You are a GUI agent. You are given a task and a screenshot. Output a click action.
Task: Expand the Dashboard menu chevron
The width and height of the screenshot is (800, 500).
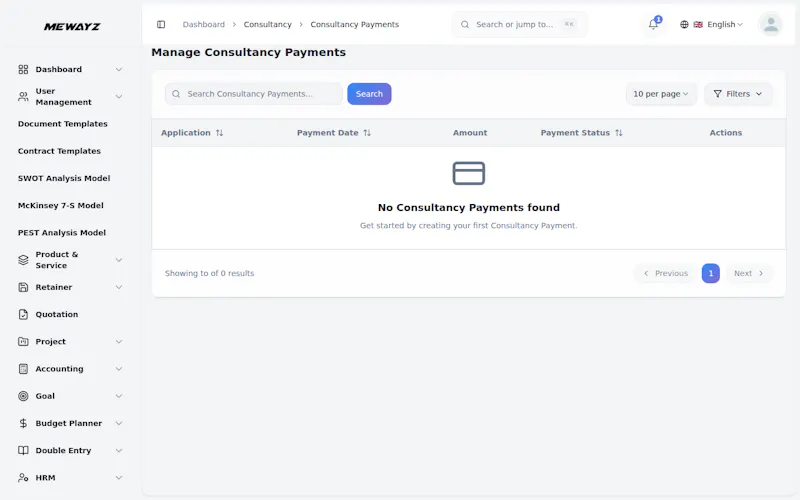(118, 69)
